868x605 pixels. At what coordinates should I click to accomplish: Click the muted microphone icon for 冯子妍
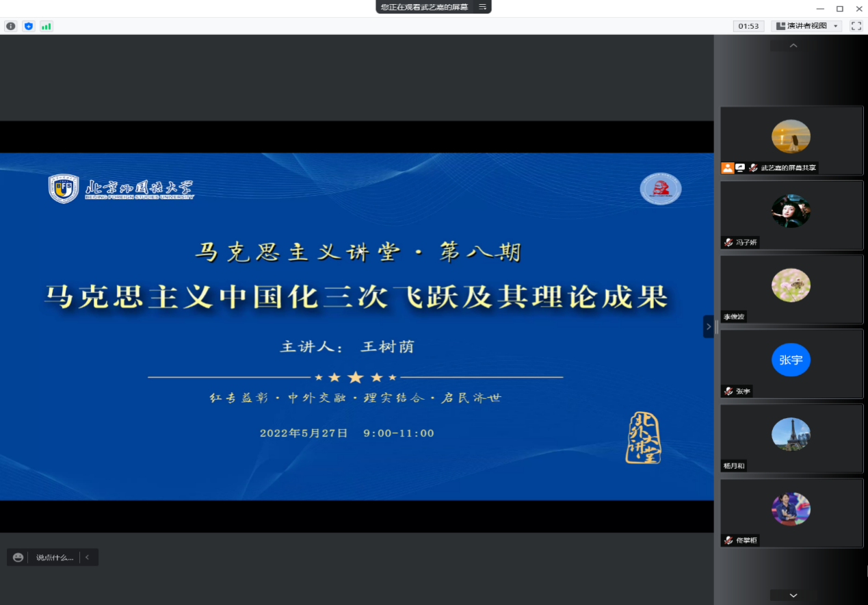click(729, 242)
